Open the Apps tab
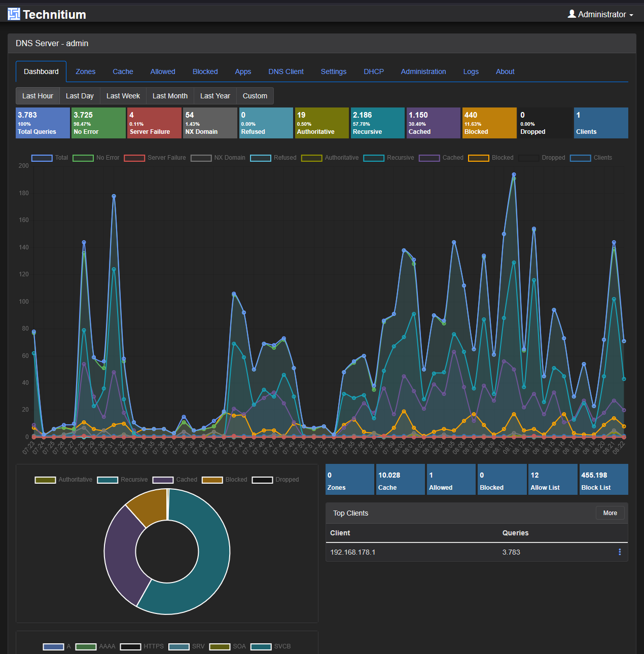The image size is (644, 654). (x=243, y=71)
